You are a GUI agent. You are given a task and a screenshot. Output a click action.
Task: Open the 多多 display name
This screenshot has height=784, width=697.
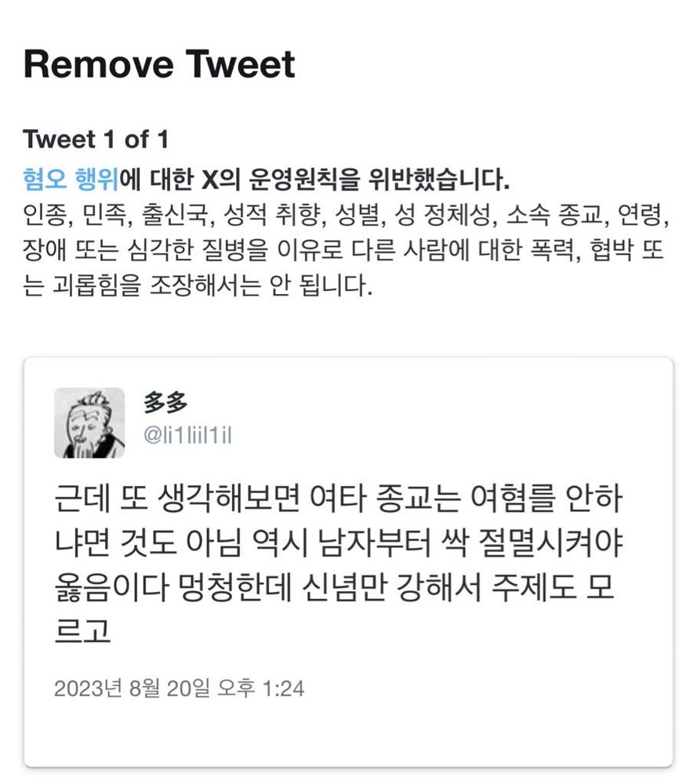point(165,403)
